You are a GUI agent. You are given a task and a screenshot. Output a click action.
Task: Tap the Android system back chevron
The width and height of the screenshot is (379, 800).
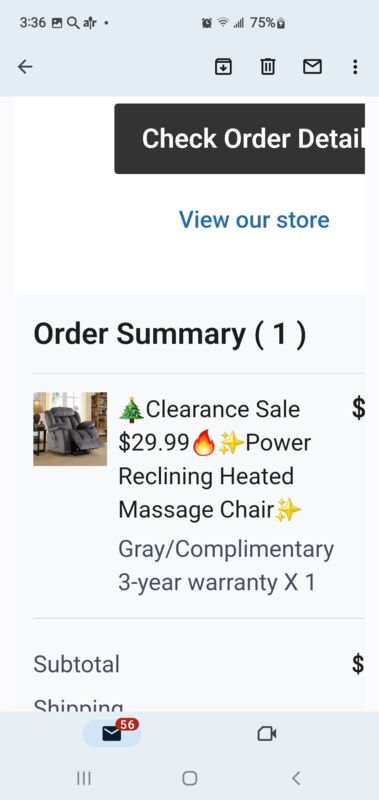pyautogui.click(x=296, y=778)
